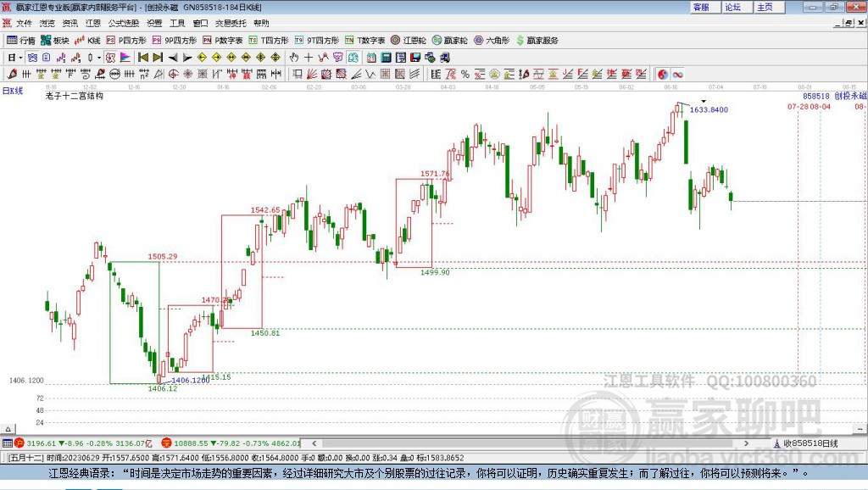Screen dimensions: 868x490
Task: Expand the candlestick chart-type dropdown arrow
Action: (100, 58)
